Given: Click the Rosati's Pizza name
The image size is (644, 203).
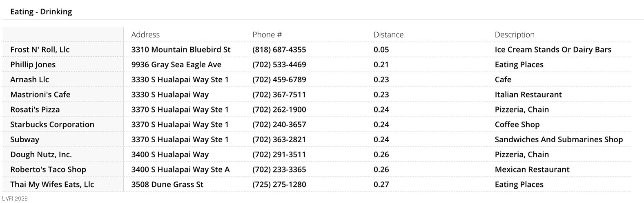Looking at the screenshot, I should pos(35,110).
